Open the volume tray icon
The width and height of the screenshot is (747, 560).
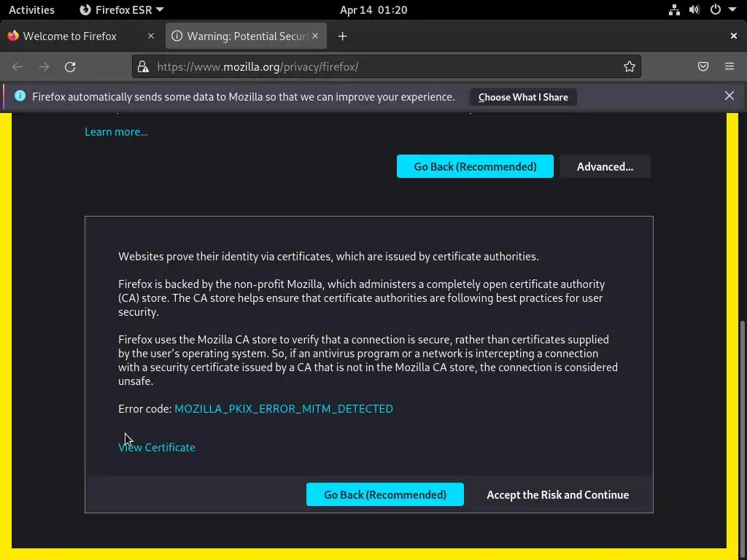(694, 9)
